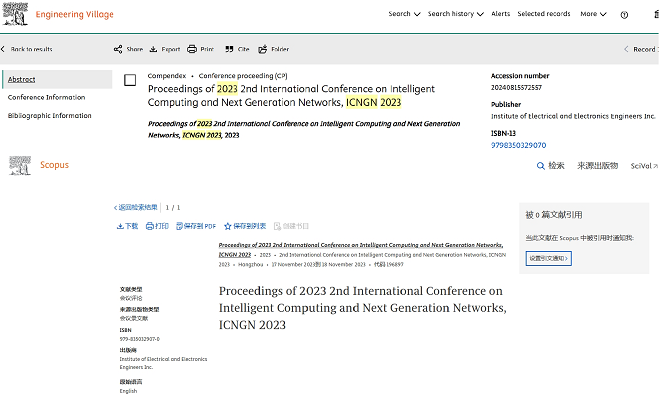Viewport: 661px width, 396px height.
Task: Tick the record selection checkbox
Action: click(x=130, y=80)
